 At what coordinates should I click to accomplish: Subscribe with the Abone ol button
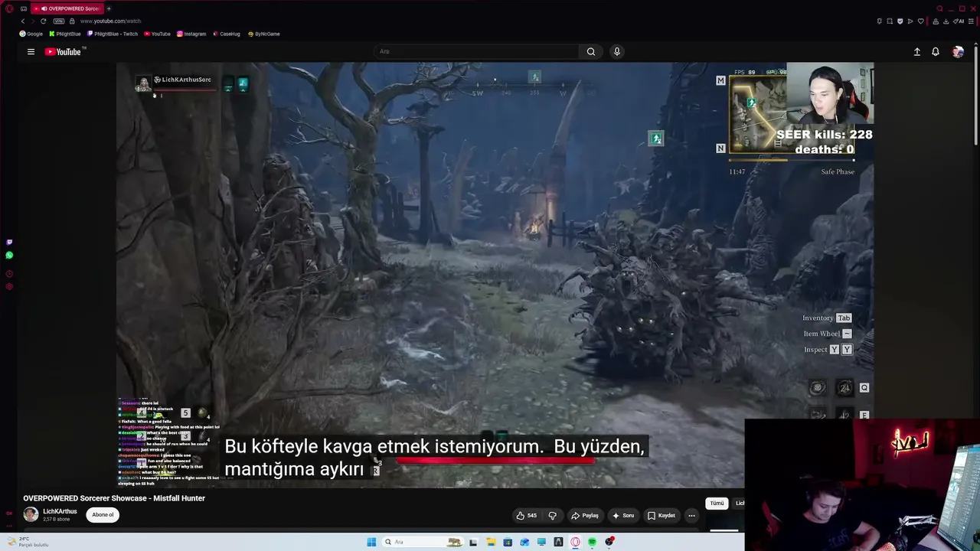[103, 514]
